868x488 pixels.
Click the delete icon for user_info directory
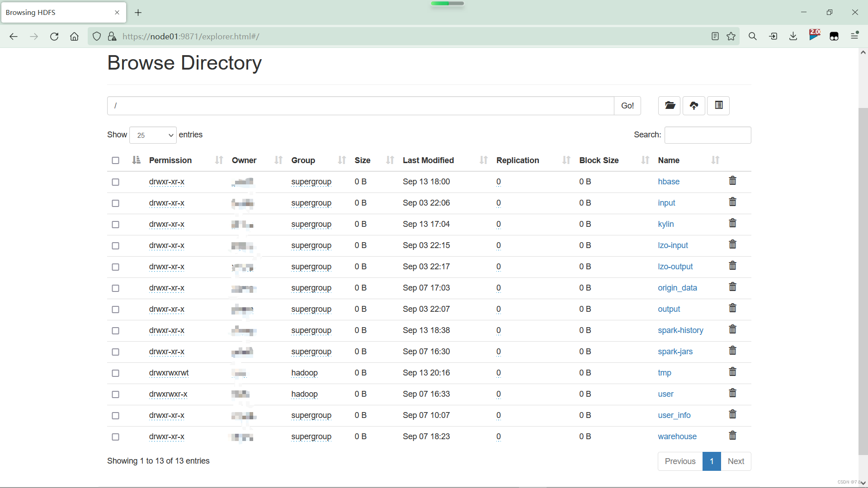point(732,415)
